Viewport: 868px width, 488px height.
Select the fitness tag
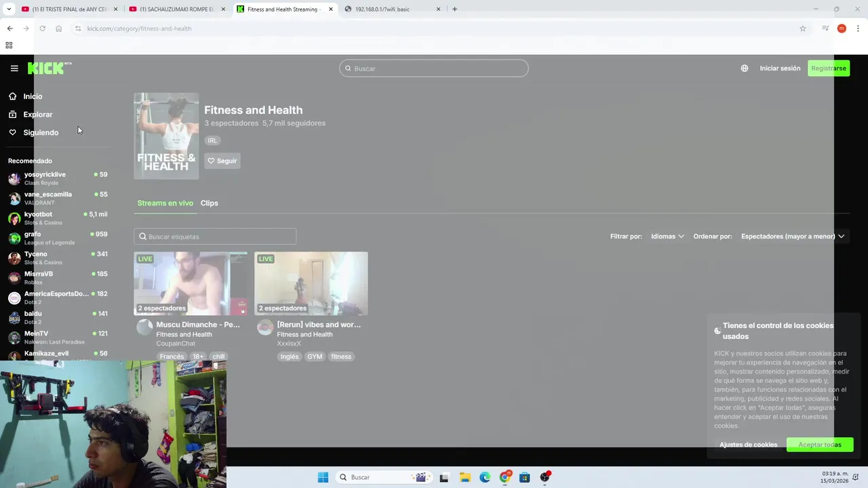coord(341,357)
